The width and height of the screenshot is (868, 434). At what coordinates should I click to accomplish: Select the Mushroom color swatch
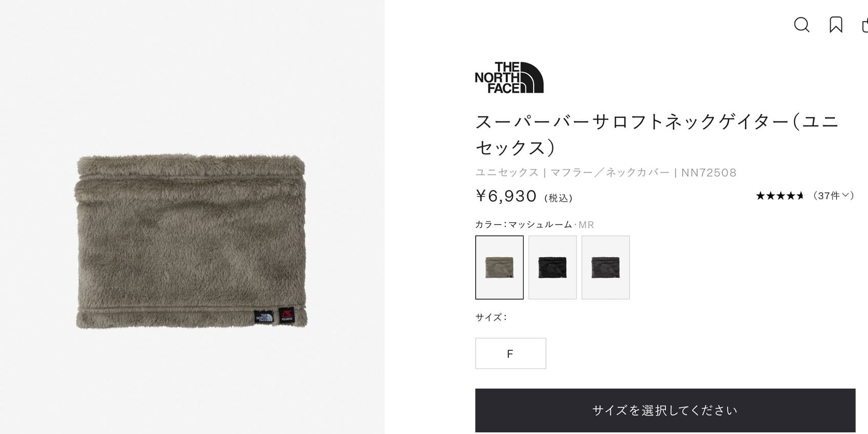pyautogui.click(x=499, y=267)
